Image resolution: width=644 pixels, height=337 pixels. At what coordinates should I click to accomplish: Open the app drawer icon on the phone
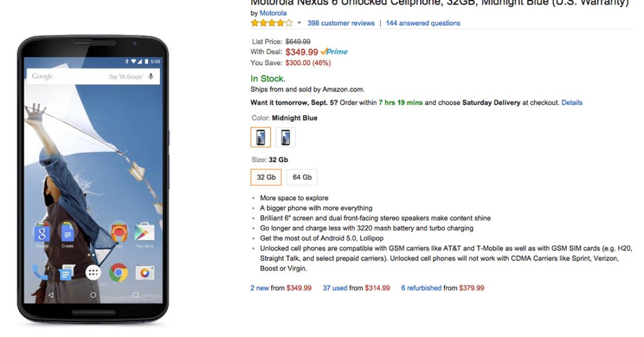(x=93, y=273)
